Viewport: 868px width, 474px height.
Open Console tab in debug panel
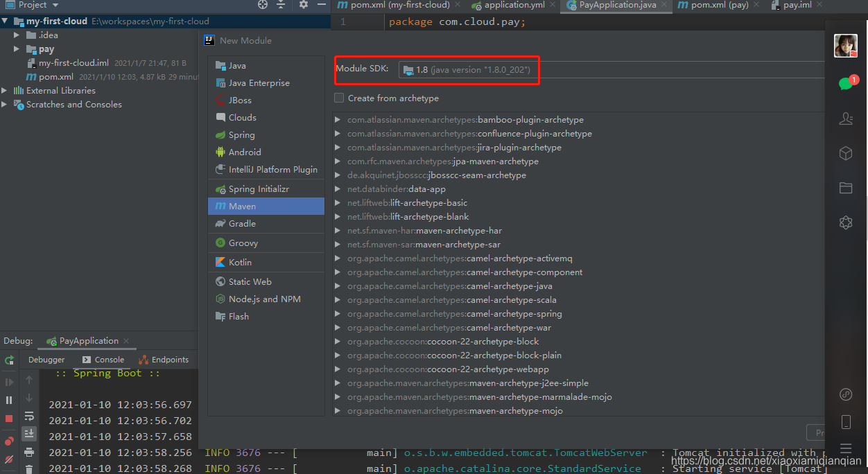coord(103,360)
